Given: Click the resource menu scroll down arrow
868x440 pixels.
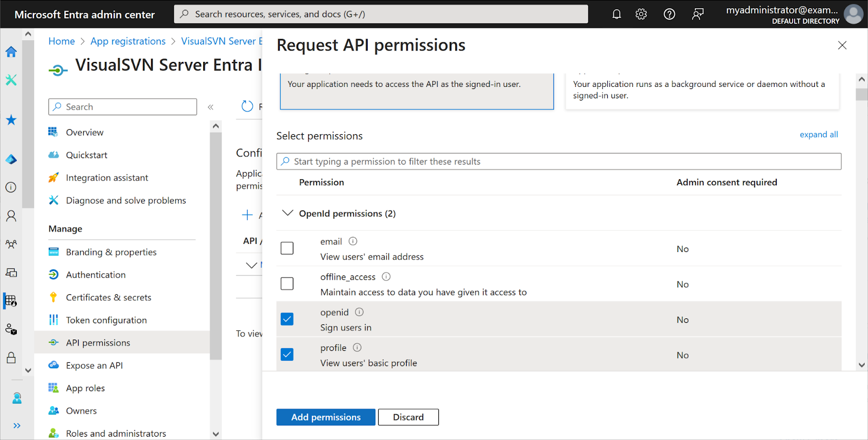Looking at the screenshot, I should [216, 433].
